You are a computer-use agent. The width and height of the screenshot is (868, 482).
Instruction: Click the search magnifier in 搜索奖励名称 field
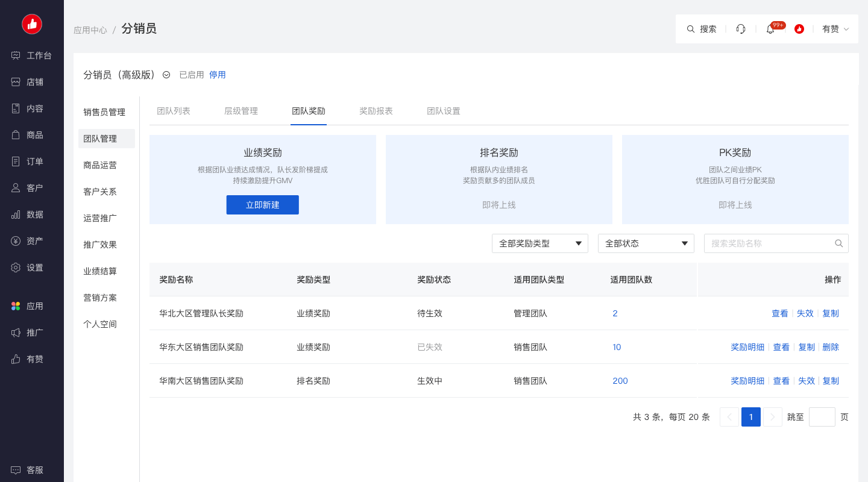tap(838, 243)
